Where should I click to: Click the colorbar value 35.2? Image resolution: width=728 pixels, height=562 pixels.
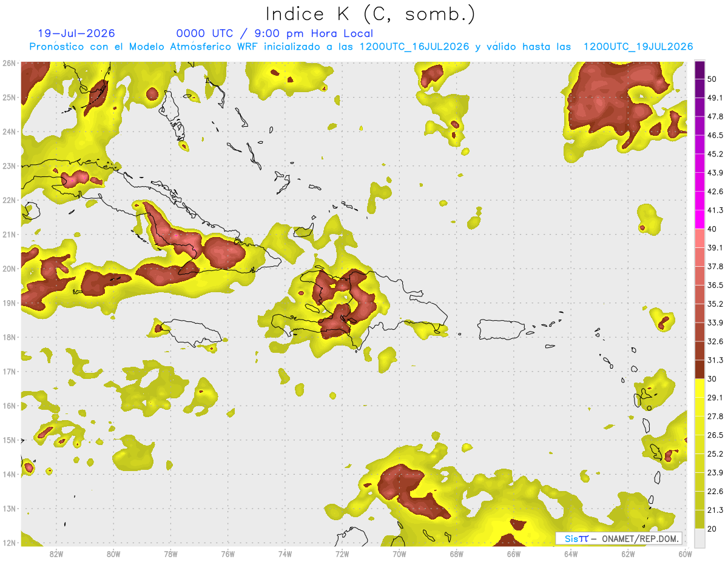coord(715,304)
